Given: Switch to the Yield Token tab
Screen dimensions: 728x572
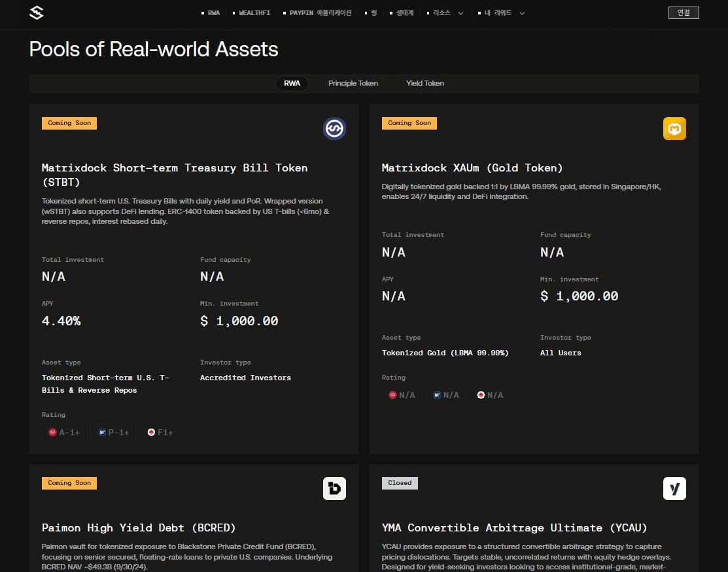Looking at the screenshot, I should point(425,83).
